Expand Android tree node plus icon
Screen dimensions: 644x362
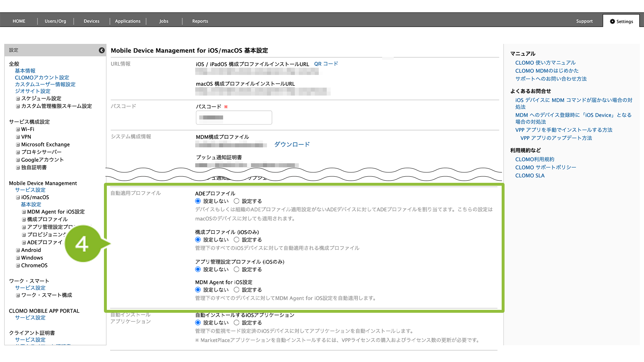pyautogui.click(x=18, y=250)
